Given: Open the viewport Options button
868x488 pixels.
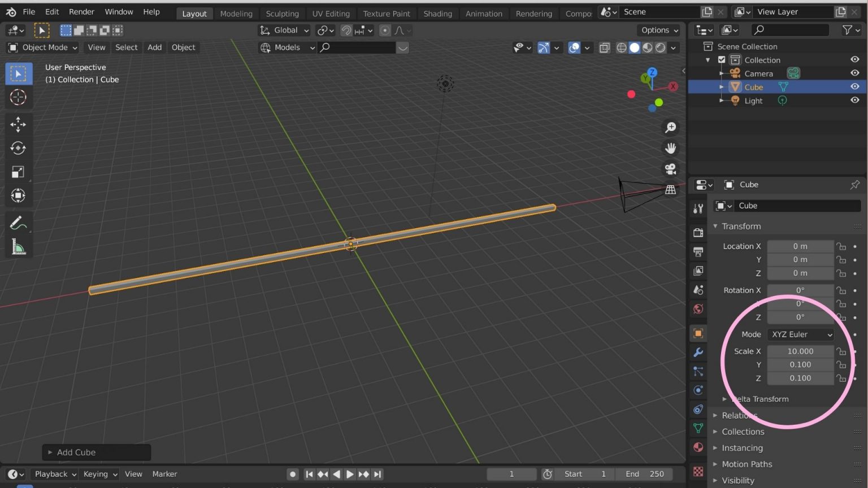Looking at the screenshot, I should point(658,30).
